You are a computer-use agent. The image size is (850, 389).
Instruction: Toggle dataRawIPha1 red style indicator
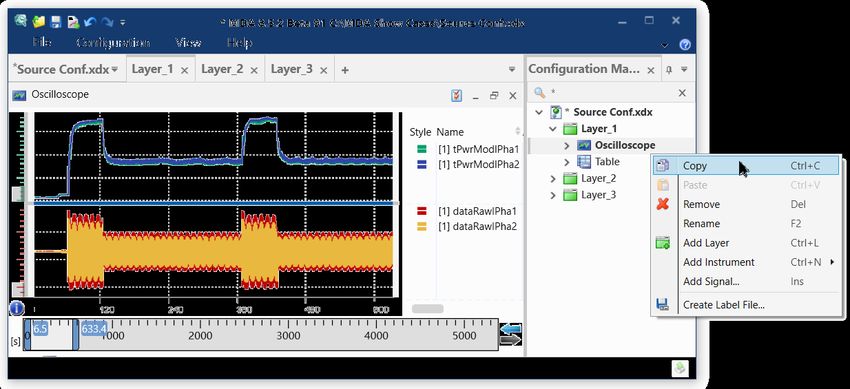coord(421,211)
